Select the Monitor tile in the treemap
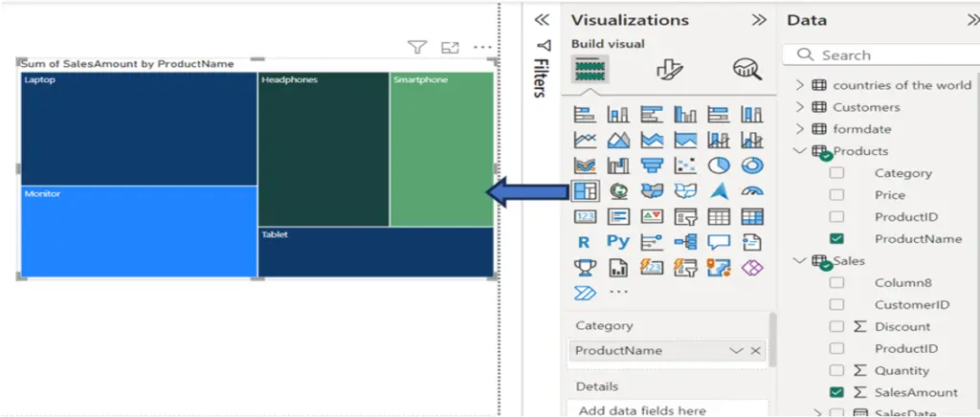The width and height of the screenshot is (980, 417). pyautogui.click(x=139, y=231)
